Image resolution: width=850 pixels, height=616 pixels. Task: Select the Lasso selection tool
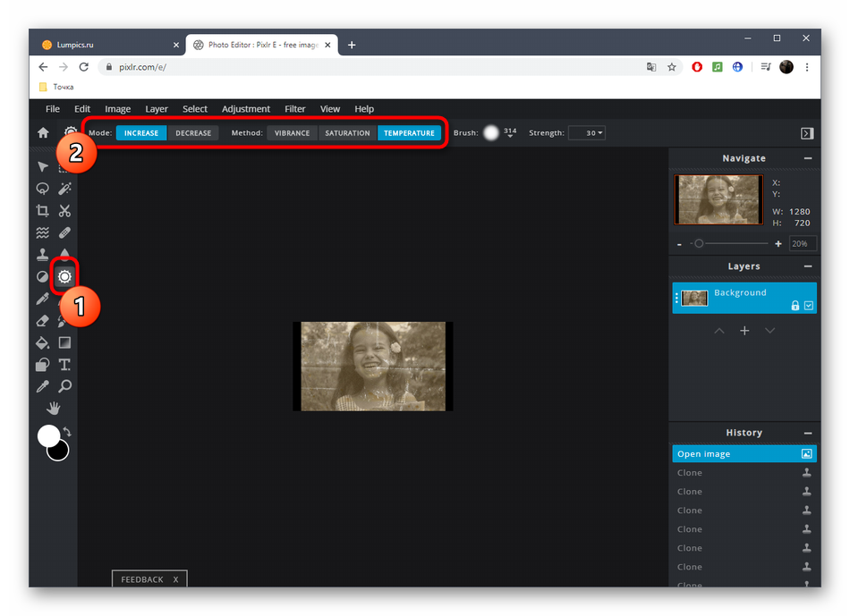pos(42,189)
